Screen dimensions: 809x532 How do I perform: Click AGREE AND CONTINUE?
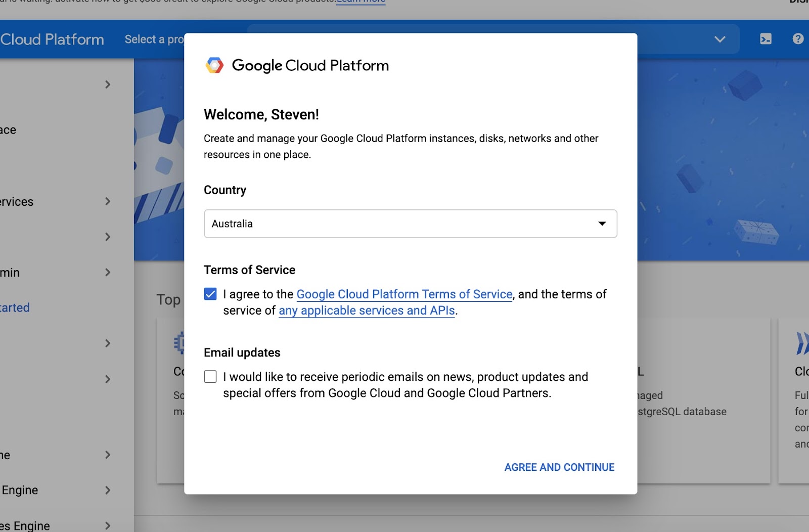[x=559, y=467]
